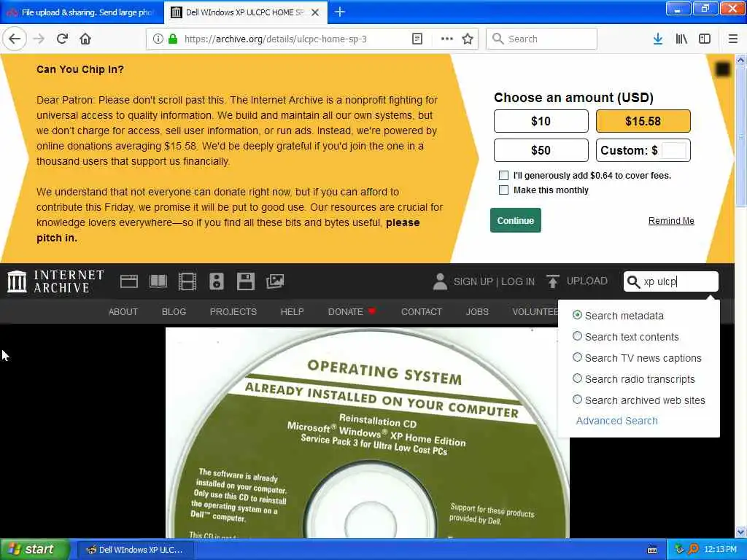The image size is (747, 560).
Task: Click the address bar URL
Action: pyautogui.click(x=275, y=39)
